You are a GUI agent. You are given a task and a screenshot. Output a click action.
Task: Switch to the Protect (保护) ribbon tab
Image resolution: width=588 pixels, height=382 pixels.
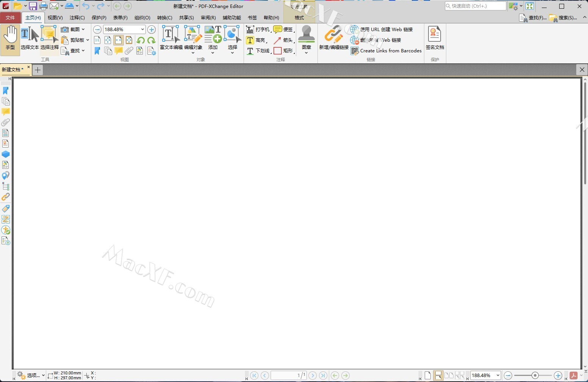coord(99,18)
